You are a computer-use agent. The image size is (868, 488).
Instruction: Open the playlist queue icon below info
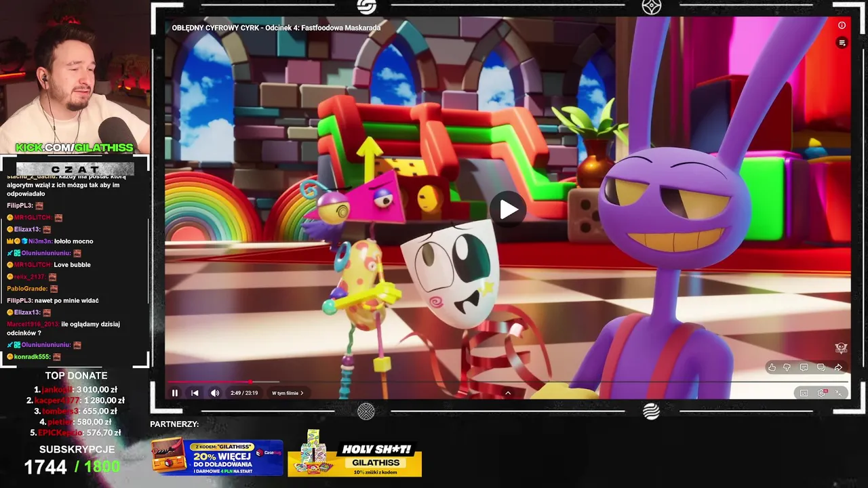point(842,43)
